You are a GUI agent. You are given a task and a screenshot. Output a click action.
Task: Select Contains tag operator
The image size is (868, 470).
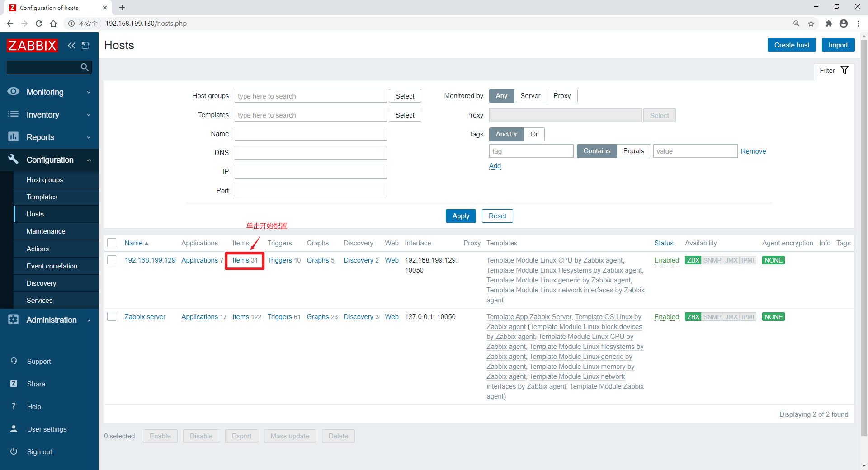(x=597, y=151)
